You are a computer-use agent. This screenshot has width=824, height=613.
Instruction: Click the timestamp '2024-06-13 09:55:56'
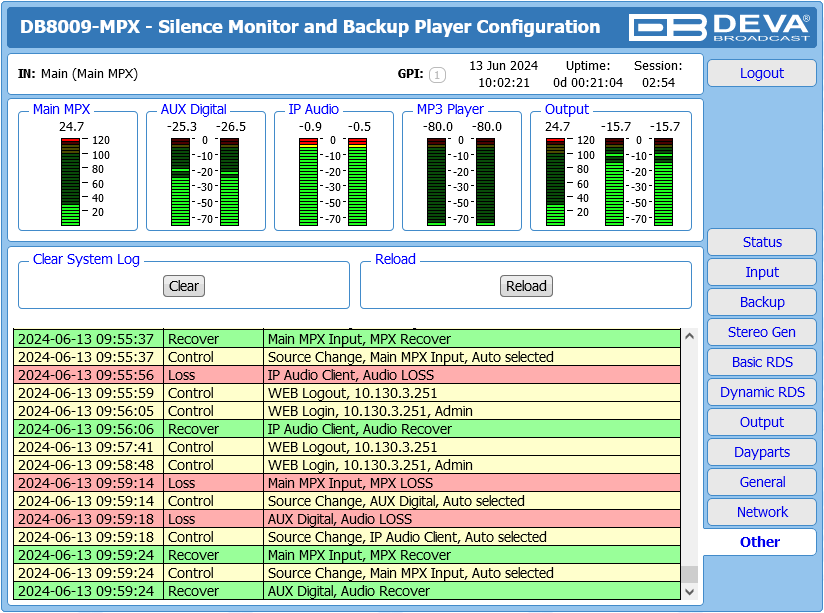click(x=86, y=375)
